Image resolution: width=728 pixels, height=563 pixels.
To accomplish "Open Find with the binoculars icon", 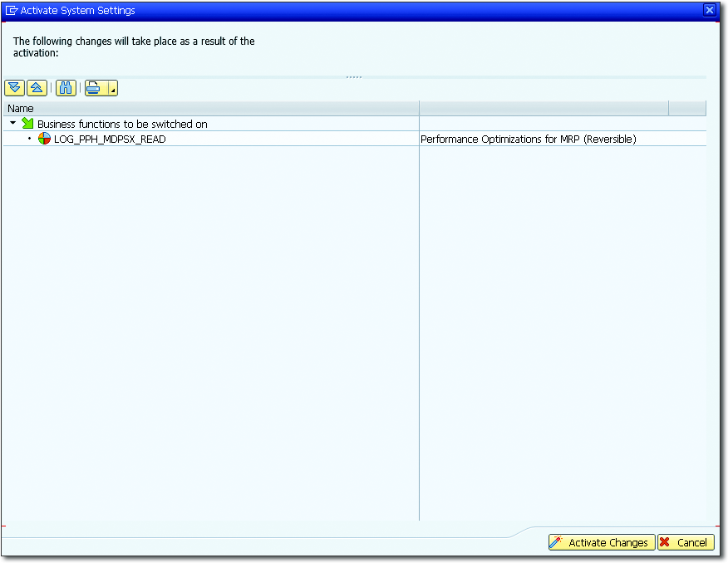I will [x=66, y=88].
